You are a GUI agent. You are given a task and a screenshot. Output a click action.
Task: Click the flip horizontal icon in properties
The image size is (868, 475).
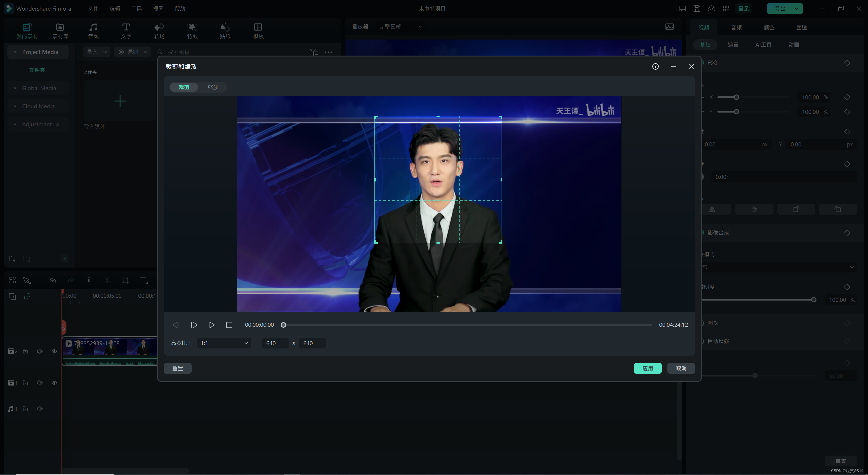[x=712, y=209]
